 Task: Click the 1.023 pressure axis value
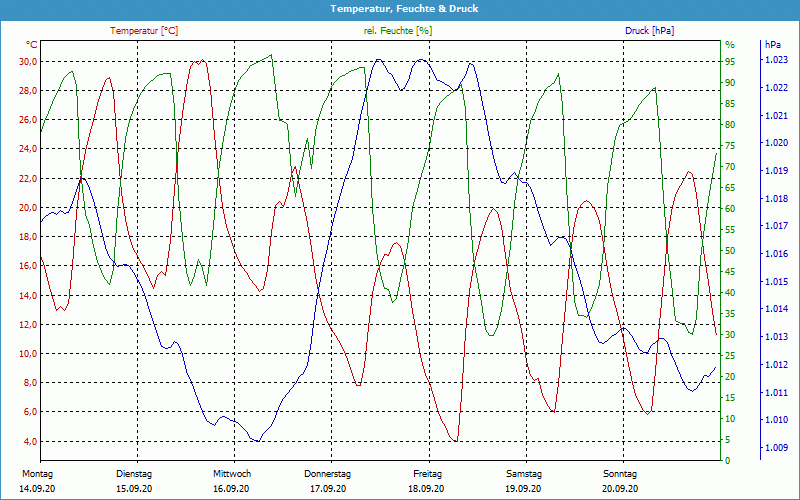pos(776,60)
